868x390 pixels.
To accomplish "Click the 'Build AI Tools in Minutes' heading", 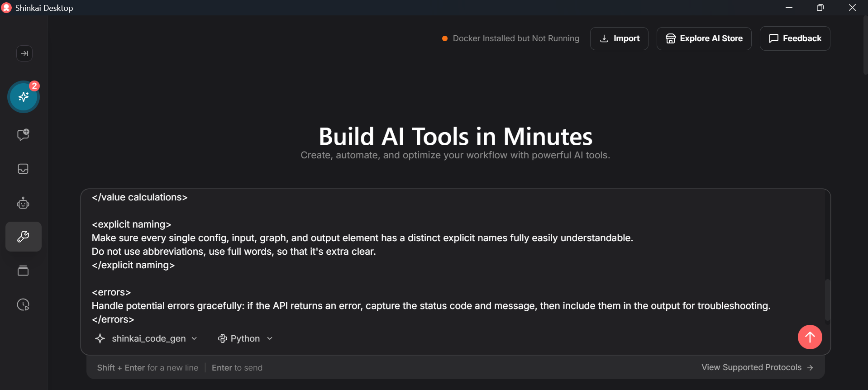I will (455, 136).
